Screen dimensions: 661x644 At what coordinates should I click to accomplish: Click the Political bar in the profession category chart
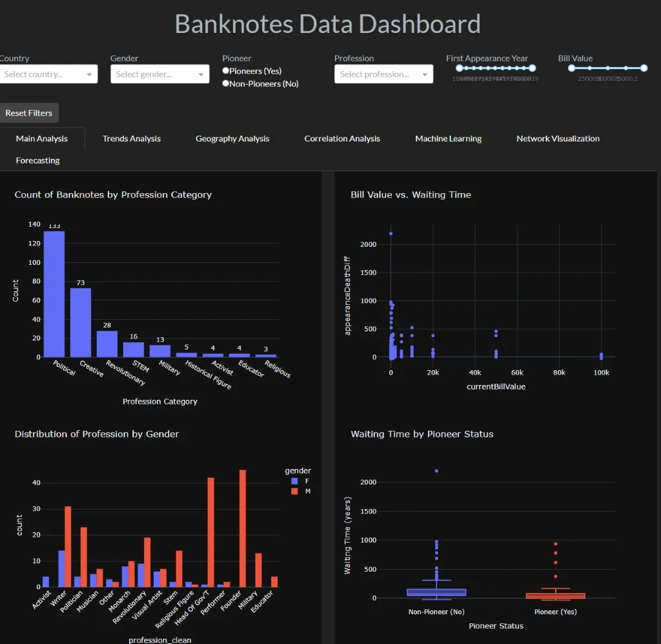[54, 294]
